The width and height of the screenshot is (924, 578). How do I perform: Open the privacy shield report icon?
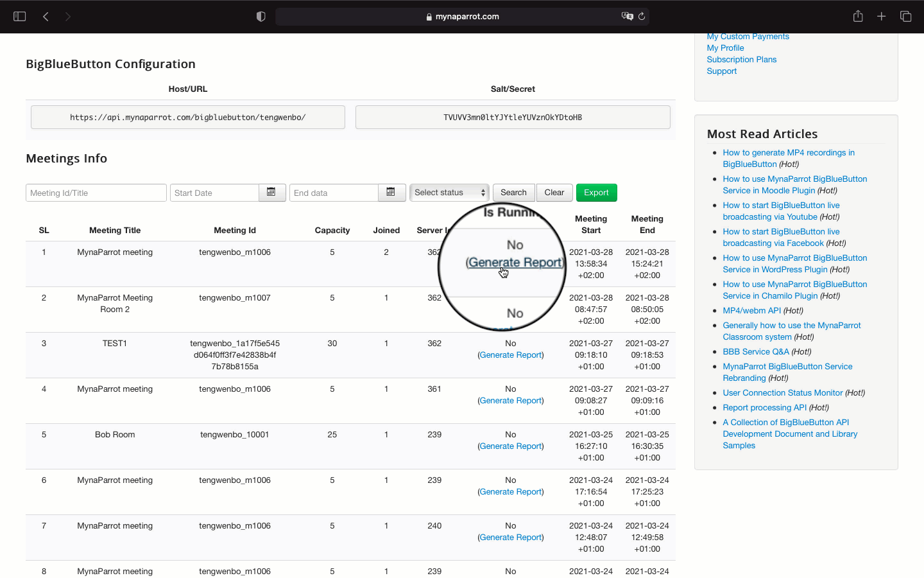(261, 16)
